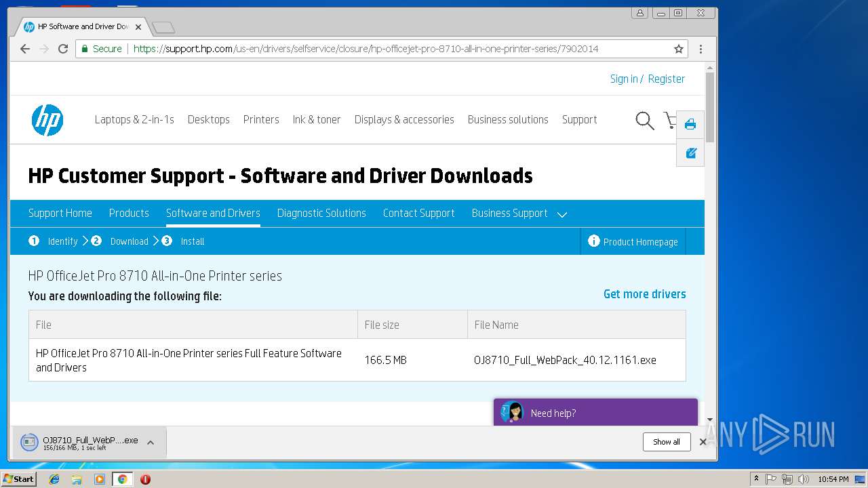Bookmark this page with the star icon
868x488 pixels.
(x=678, y=49)
